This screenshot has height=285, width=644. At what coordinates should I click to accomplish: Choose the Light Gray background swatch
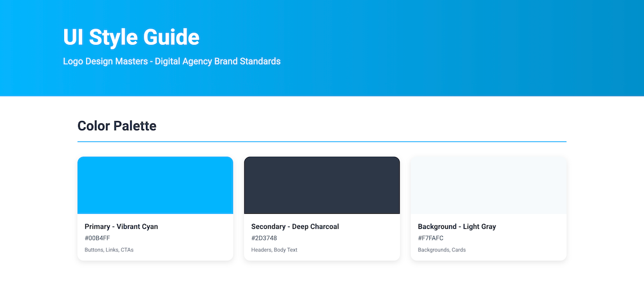[488, 185]
